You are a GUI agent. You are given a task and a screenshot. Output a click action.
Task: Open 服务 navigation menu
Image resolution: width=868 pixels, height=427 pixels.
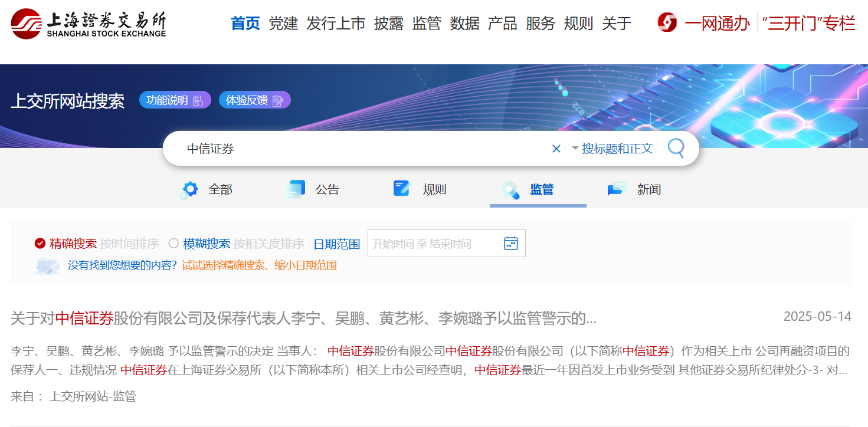tap(541, 24)
